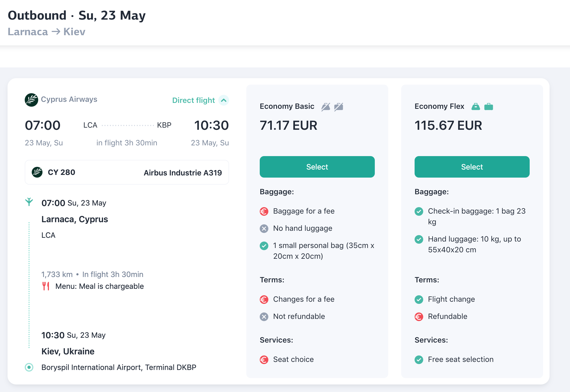Click 'Check-in baggage: 1 bag 23 kg' text
Image resolution: width=570 pixels, height=392 pixels.
477,217
